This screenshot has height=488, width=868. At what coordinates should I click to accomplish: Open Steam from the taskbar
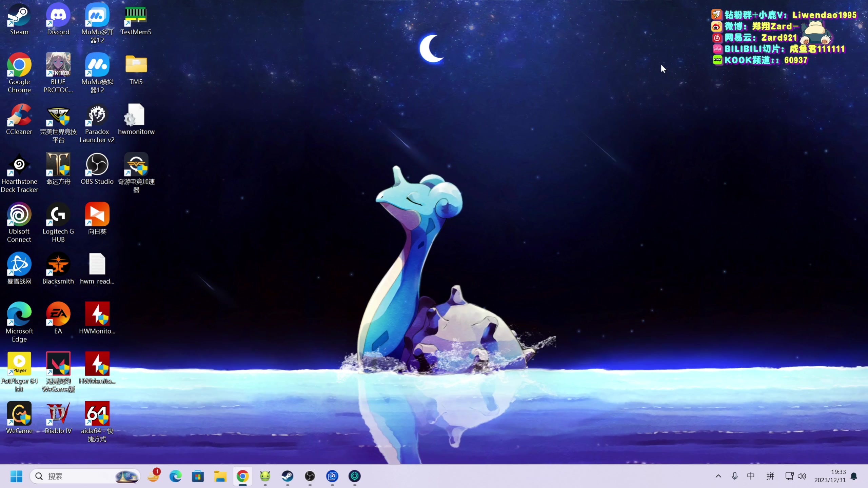[288, 476]
